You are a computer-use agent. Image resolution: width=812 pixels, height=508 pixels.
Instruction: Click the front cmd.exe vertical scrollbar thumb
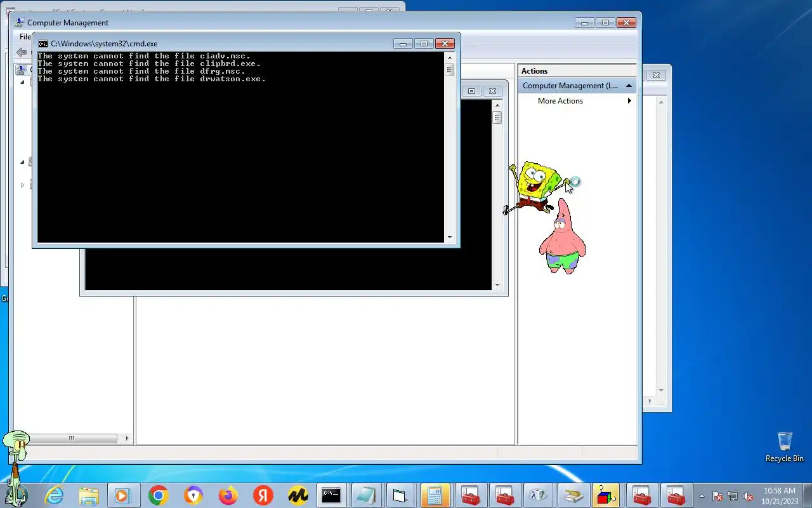point(450,70)
